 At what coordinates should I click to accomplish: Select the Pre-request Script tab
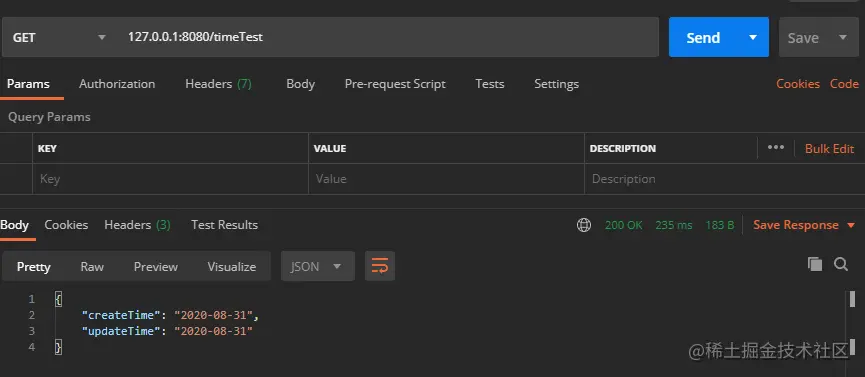coord(395,84)
